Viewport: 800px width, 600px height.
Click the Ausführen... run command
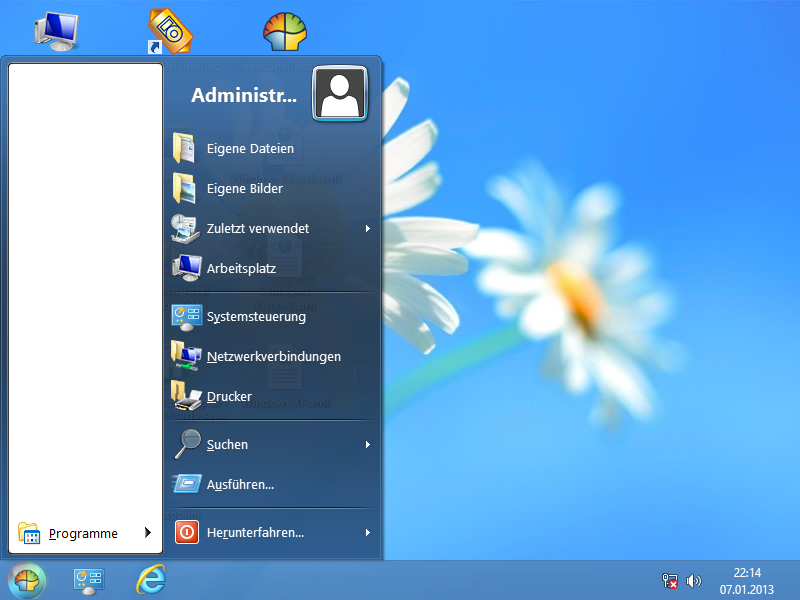coord(273,485)
